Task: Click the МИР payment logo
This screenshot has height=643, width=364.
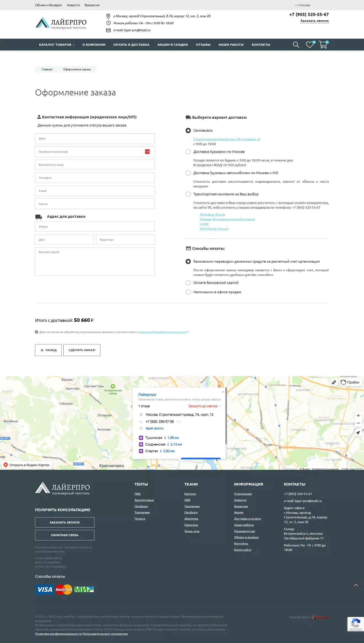Action: tap(84, 589)
